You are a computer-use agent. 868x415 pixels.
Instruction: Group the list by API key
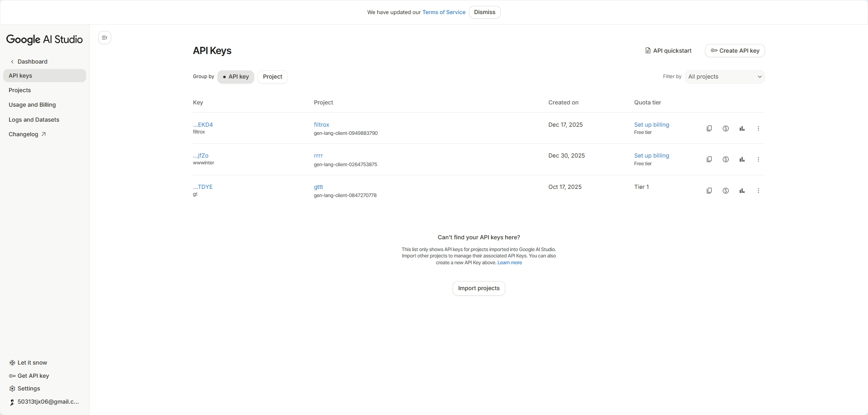[x=236, y=77]
